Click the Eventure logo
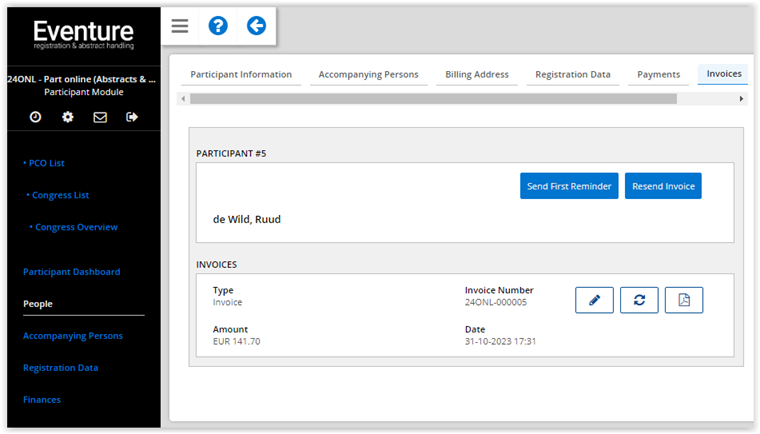Image resolution: width=760 pixels, height=434 pixels. click(83, 35)
